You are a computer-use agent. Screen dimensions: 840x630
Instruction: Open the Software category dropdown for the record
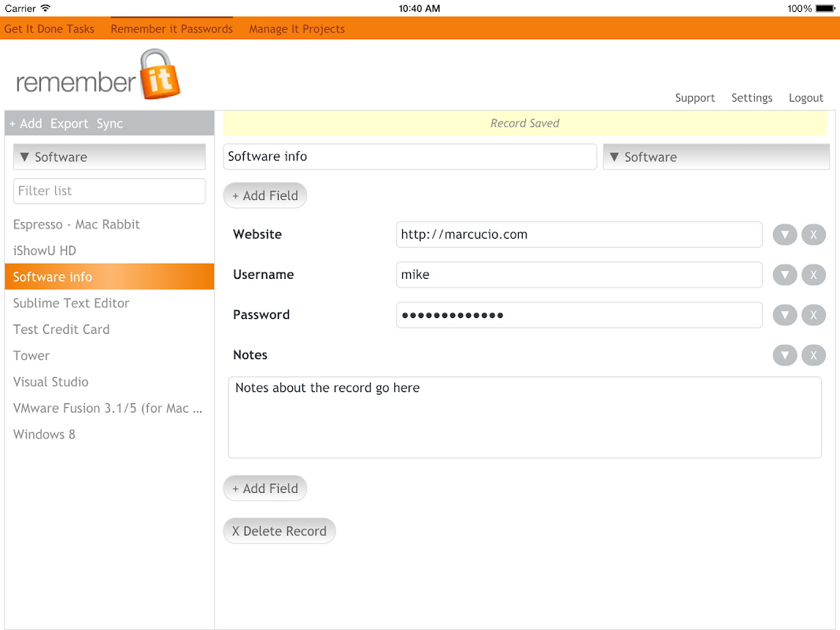pyautogui.click(x=716, y=157)
